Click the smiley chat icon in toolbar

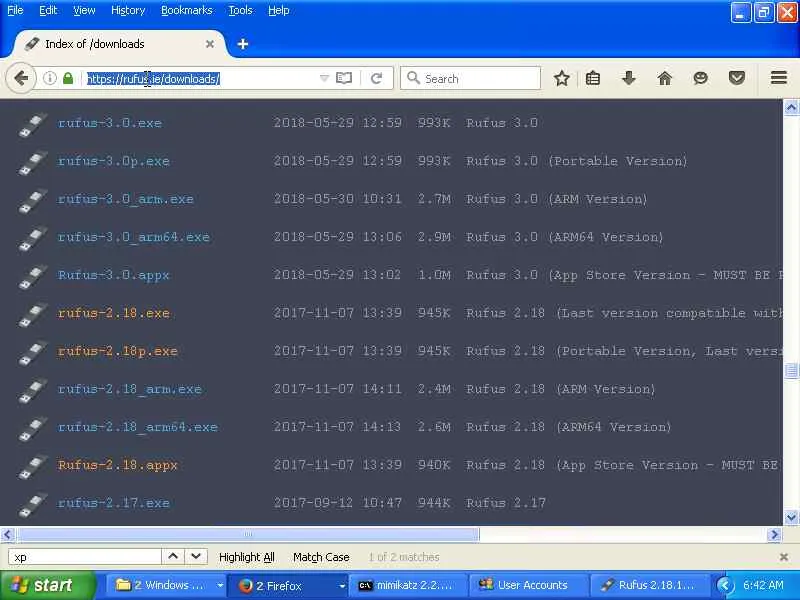pyautogui.click(x=701, y=78)
